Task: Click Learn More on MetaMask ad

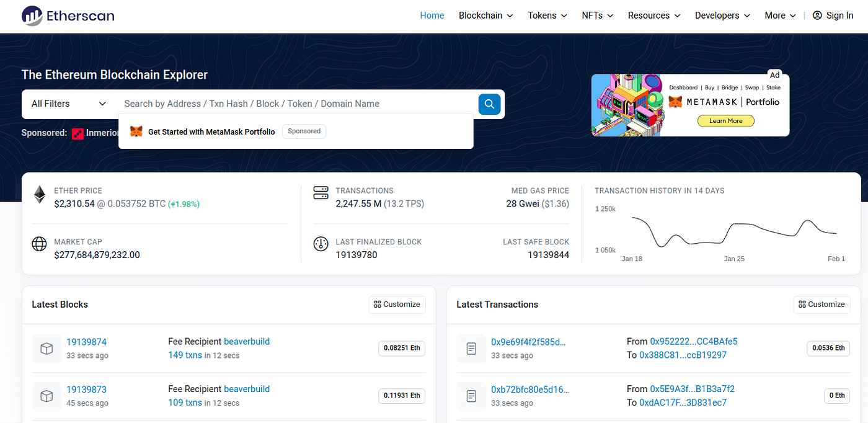Action: [x=725, y=121]
